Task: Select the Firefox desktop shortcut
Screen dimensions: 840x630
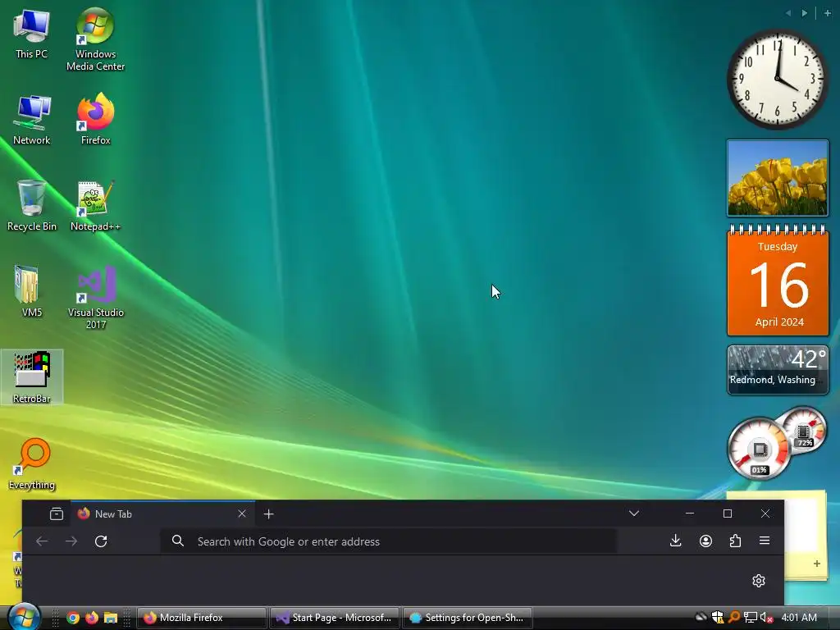Action: (95, 119)
